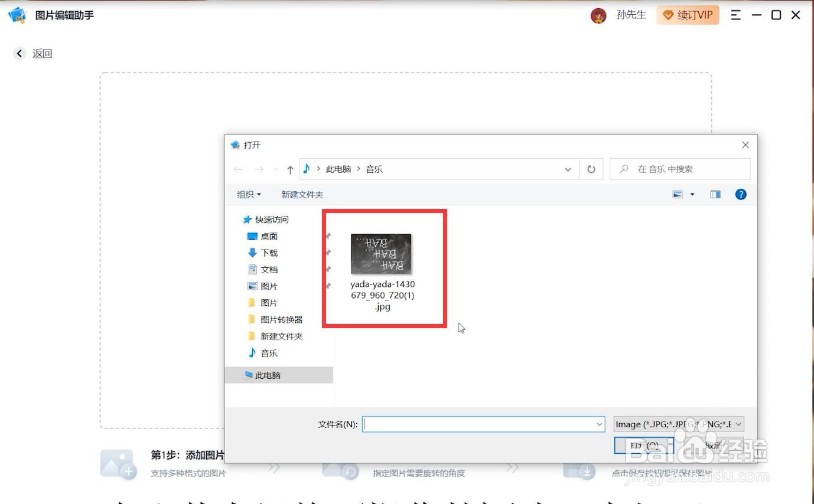Image resolution: width=814 pixels, height=504 pixels.
Task: Click the 续订VIP button
Action: click(688, 15)
